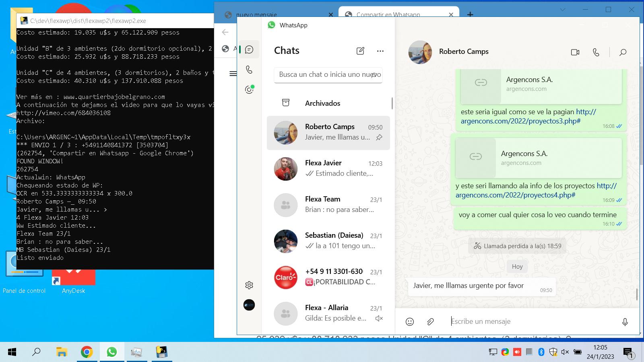Close the 'nuevo mensaje' Chrome tab

pyautogui.click(x=331, y=14)
